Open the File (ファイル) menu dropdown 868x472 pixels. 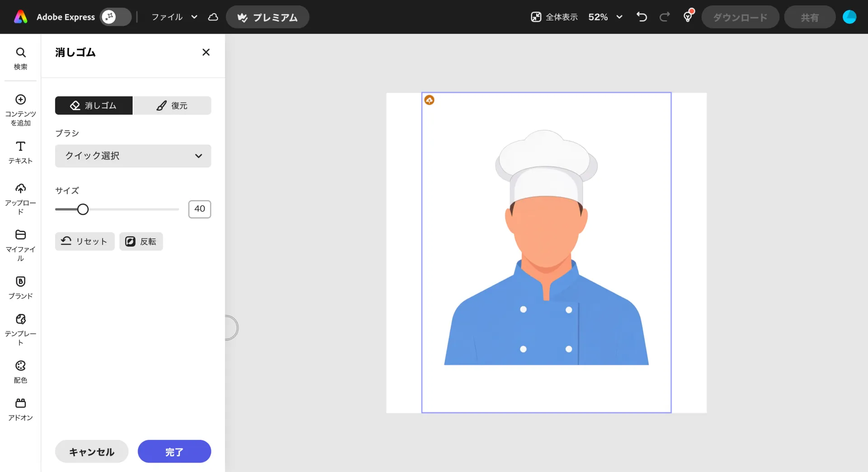coord(174,17)
